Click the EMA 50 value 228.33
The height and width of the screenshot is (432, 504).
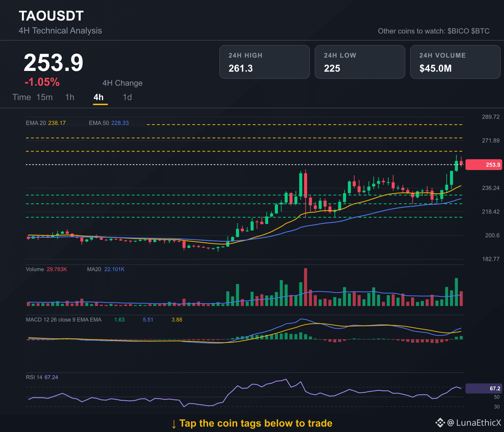pyautogui.click(x=120, y=123)
